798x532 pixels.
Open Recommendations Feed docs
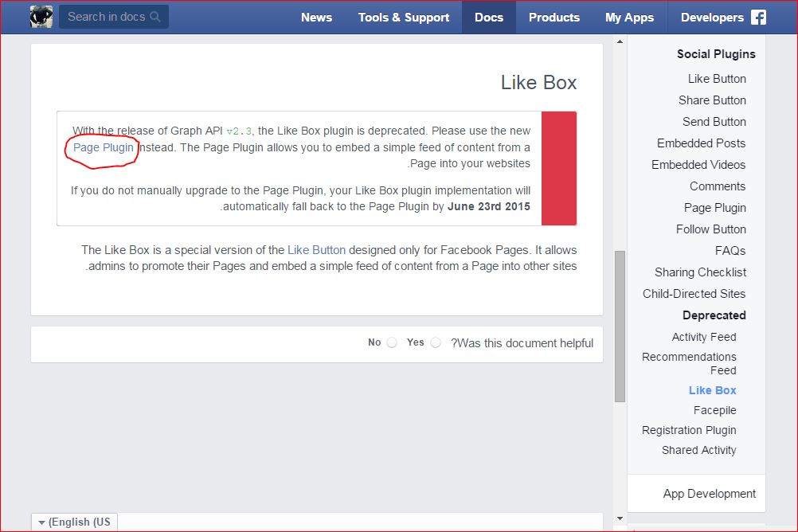click(689, 363)
